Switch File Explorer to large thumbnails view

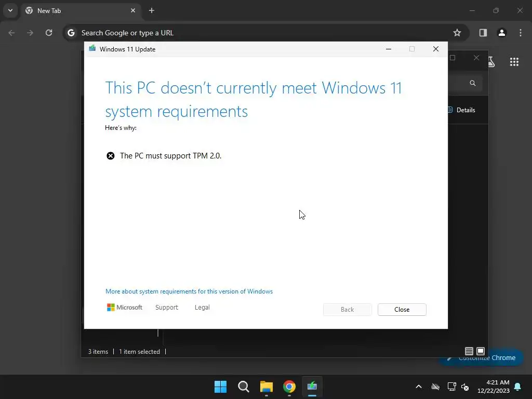tap(481, 351)
